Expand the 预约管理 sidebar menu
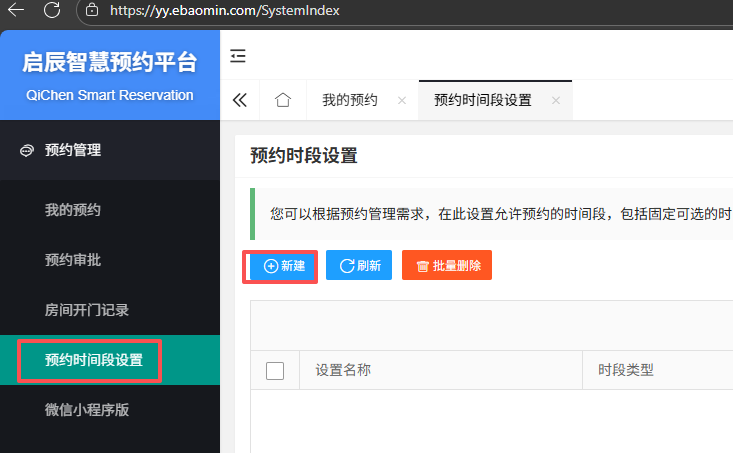733x453 pixels. (x=73, y=150)
